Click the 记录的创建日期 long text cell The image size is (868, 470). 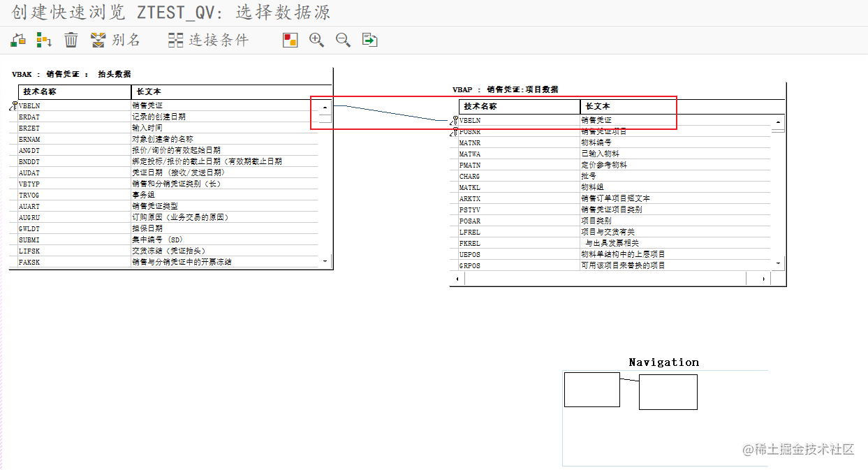point(225,117)
